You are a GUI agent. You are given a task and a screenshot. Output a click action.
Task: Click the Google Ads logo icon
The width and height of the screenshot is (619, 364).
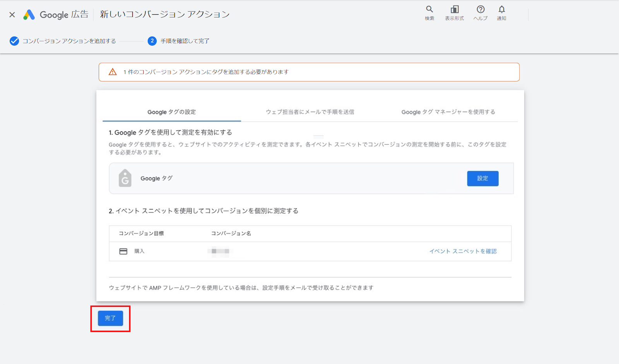click(29, 15)
